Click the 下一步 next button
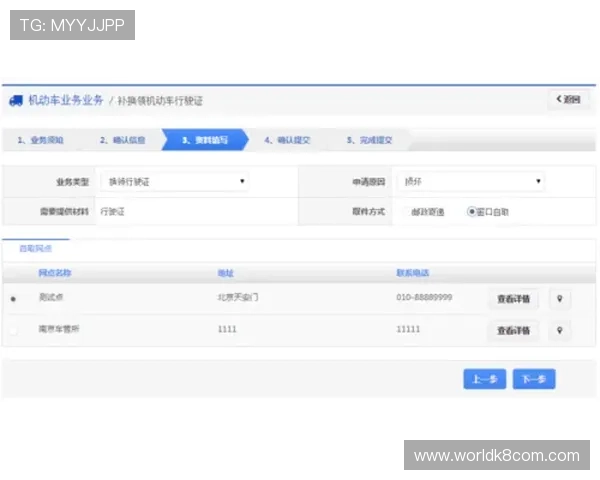Screen dimensions: 600x480 (x=534, y=379)
